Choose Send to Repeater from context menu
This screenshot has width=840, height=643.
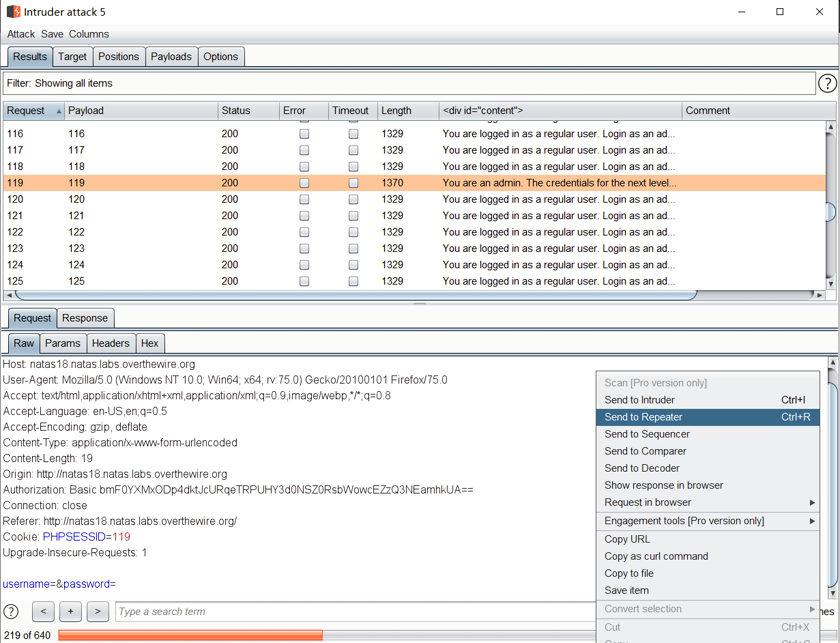click(708, 417)
